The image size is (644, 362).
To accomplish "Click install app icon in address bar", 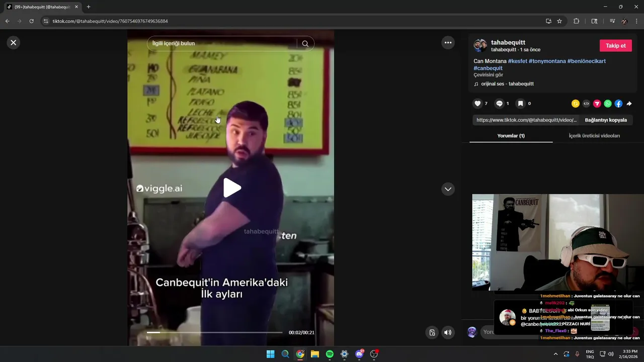I will pyautogui.click(x=548, y=21).
